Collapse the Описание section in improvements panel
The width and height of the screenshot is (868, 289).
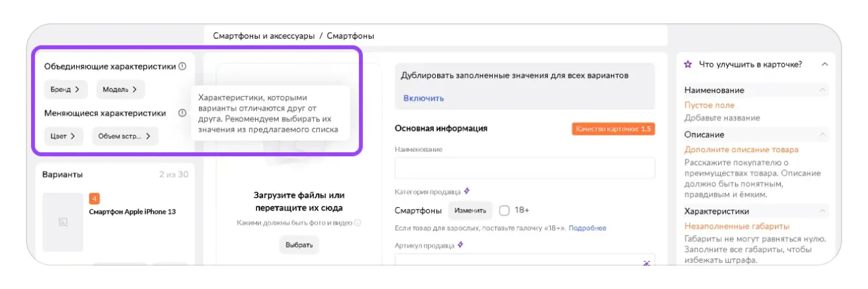[x=823, y=135]
